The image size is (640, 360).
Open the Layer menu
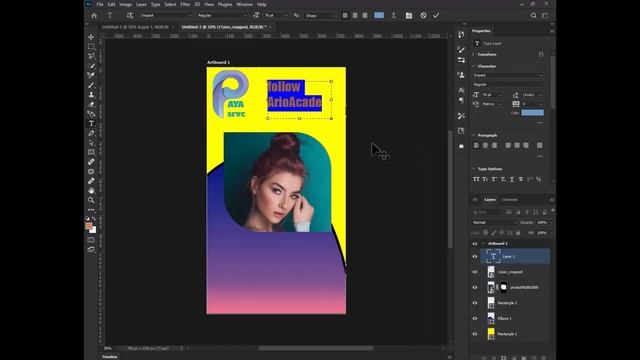141,4
